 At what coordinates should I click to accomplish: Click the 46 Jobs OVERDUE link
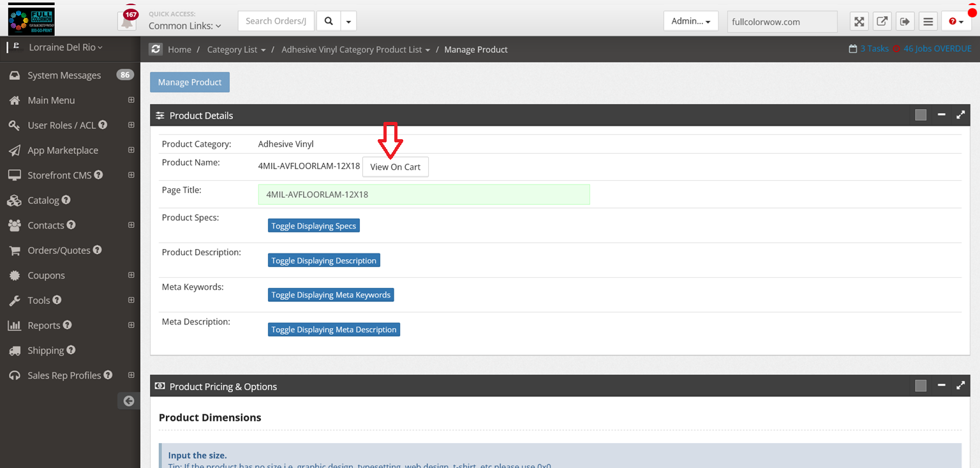pos(937,49)
